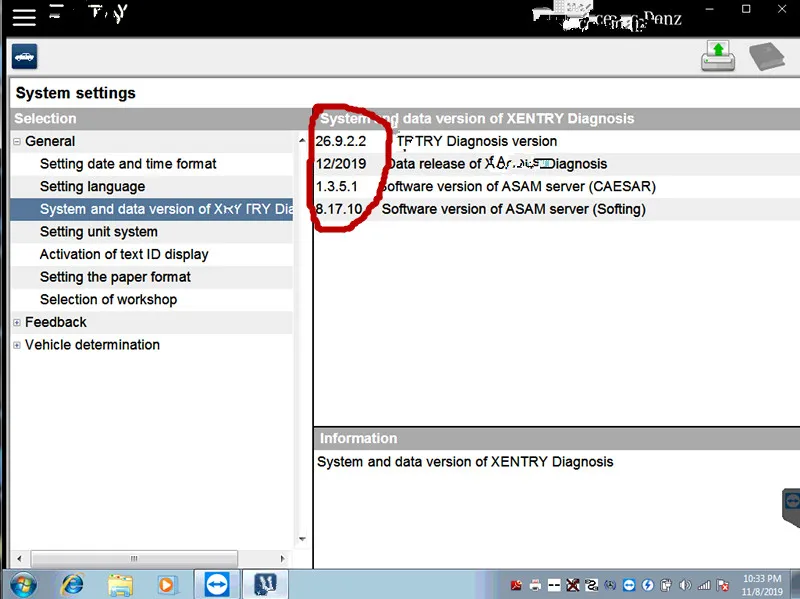
Task: Click the Softing version value 8.17.10
Action: (339, 209)
